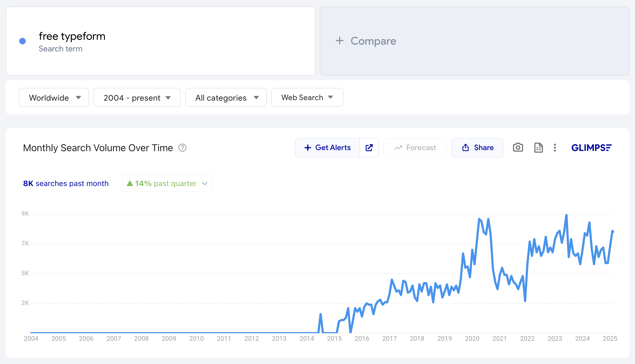Click the open-in-new-window icon beside Get Alerts
This screenshot has height=364, width=635.
click(369, 148)
